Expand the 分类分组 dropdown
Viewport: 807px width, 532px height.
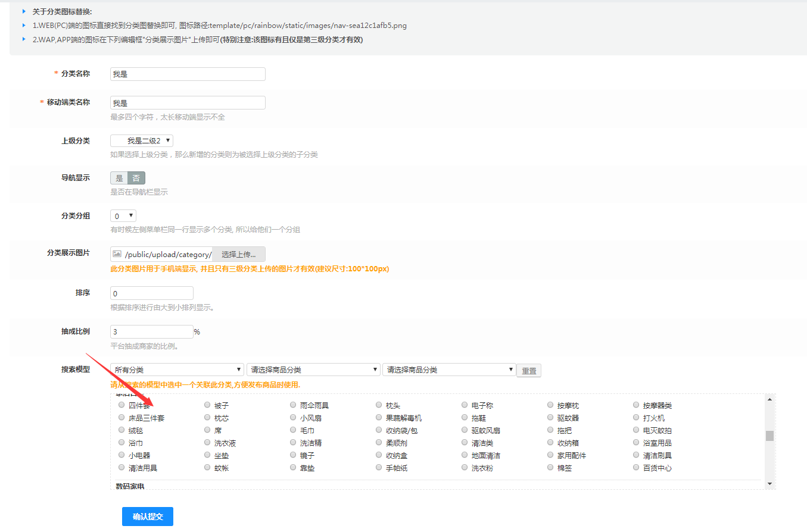(123, 215)
